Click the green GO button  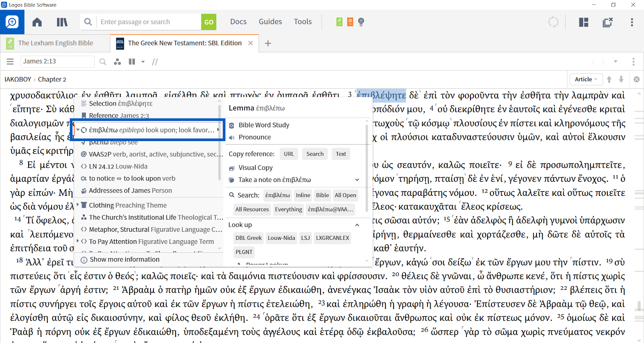tap(208, 22)
